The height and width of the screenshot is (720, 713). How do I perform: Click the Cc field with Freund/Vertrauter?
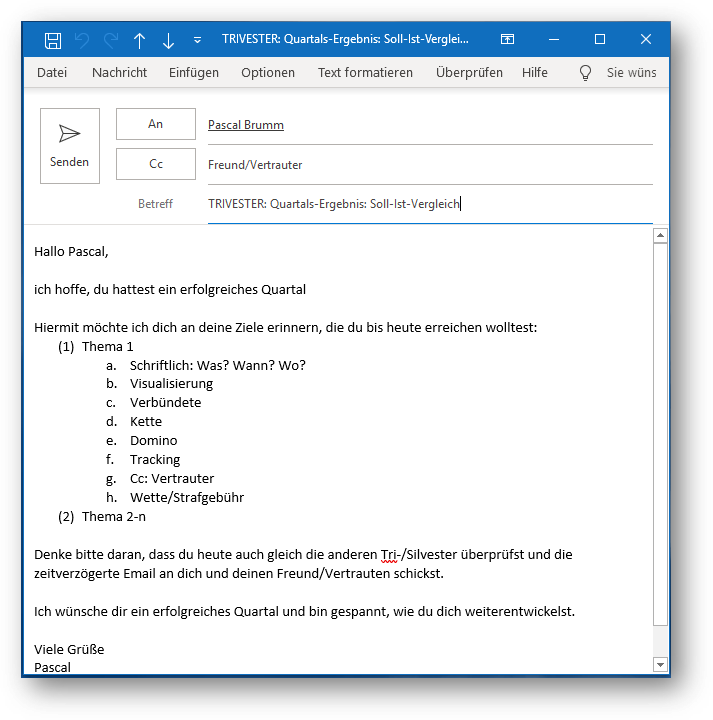[430, 165]
